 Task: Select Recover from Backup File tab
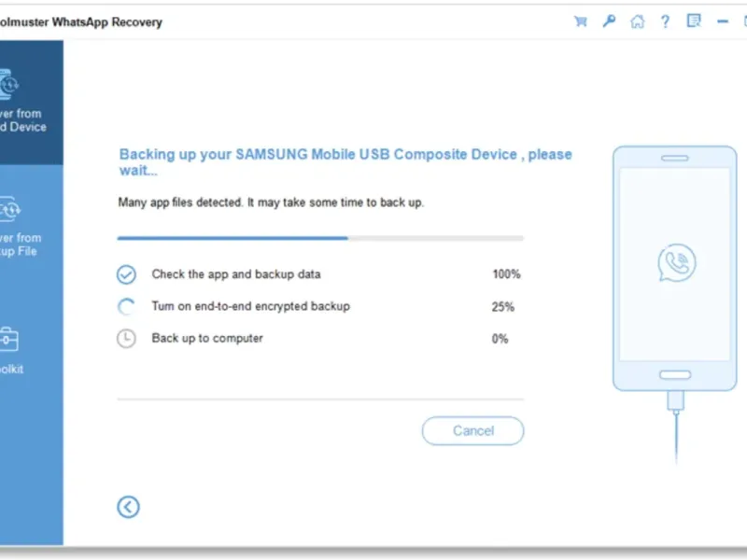point(32,226)
